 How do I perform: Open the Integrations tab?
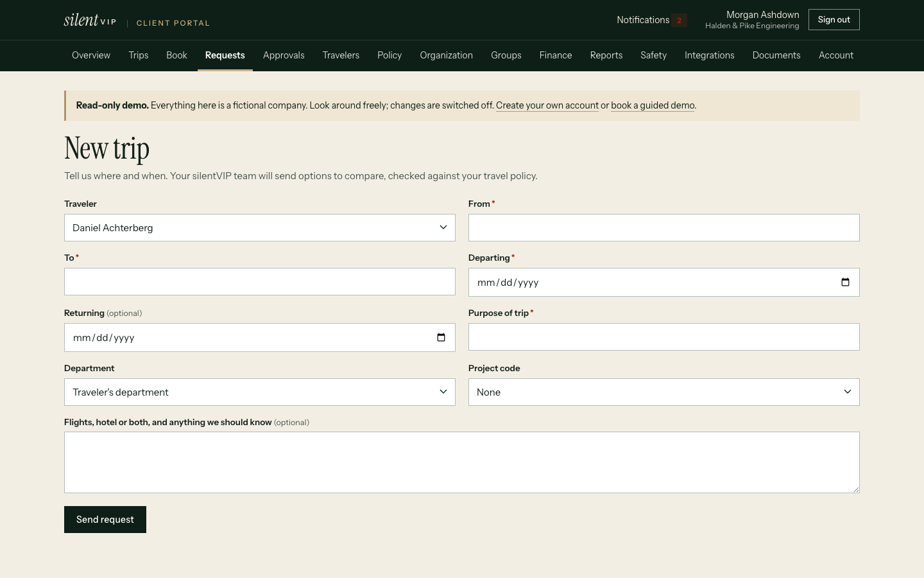pyautogui.click(x=710, y=55)
